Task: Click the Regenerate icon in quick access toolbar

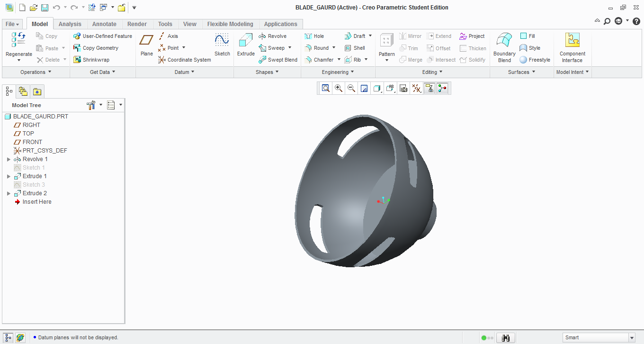Action: [x=92, y=8]
